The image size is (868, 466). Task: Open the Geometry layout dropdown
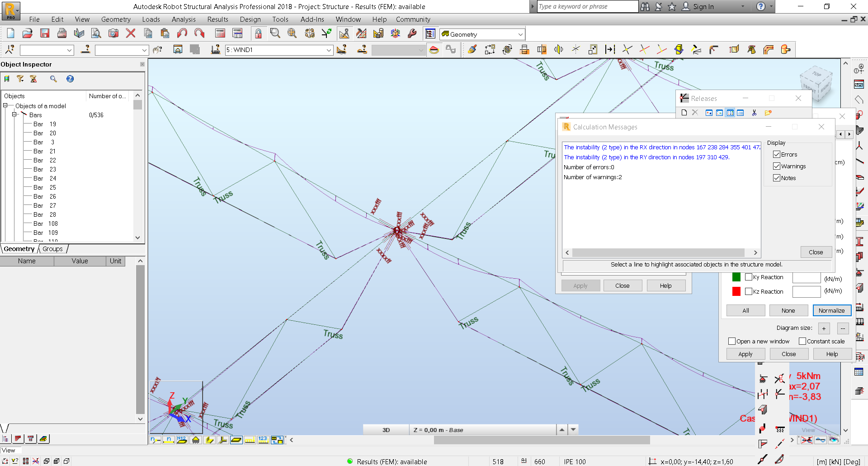pyautogui.click(x=520, y=34)
